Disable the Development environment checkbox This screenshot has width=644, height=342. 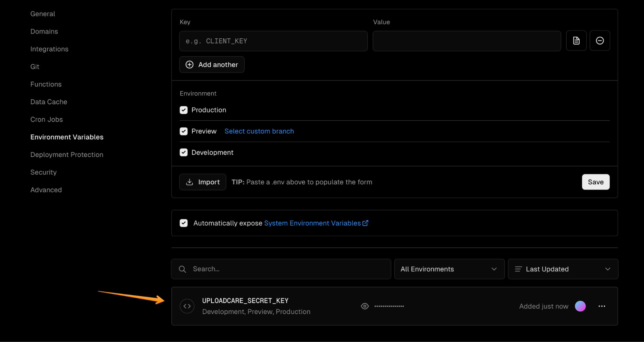coord(183,152)
